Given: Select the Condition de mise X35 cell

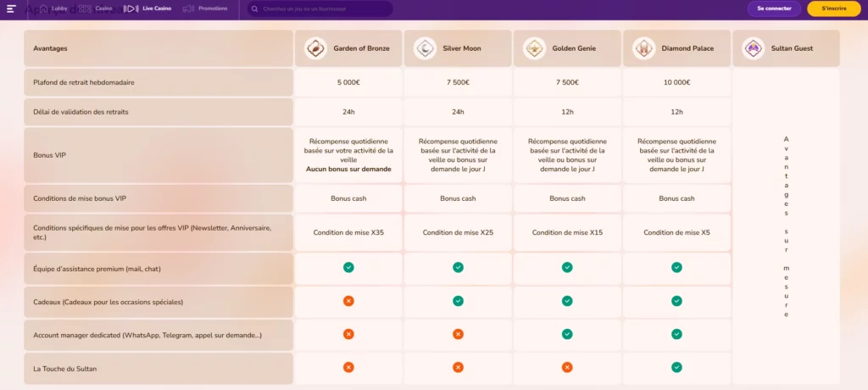Looking at the screenshot, I should 348,232.
